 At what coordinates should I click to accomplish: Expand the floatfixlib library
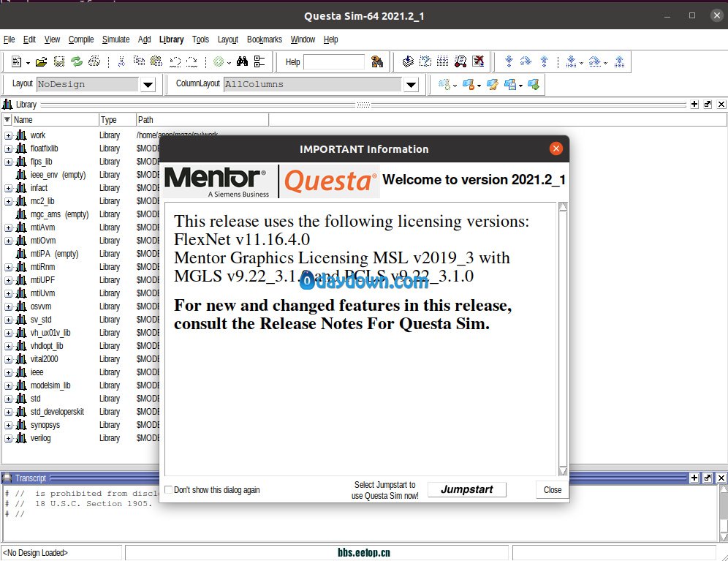(x=8, y=148)
